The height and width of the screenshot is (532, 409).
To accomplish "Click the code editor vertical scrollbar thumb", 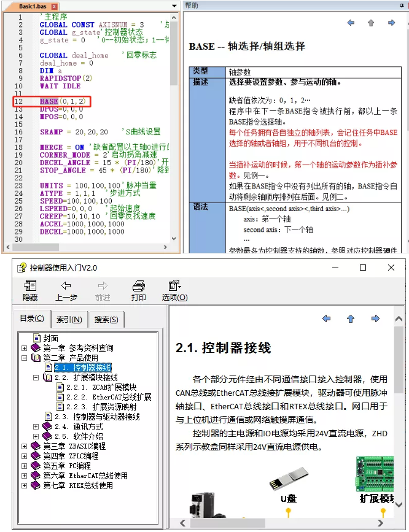I will coord(174,53).
